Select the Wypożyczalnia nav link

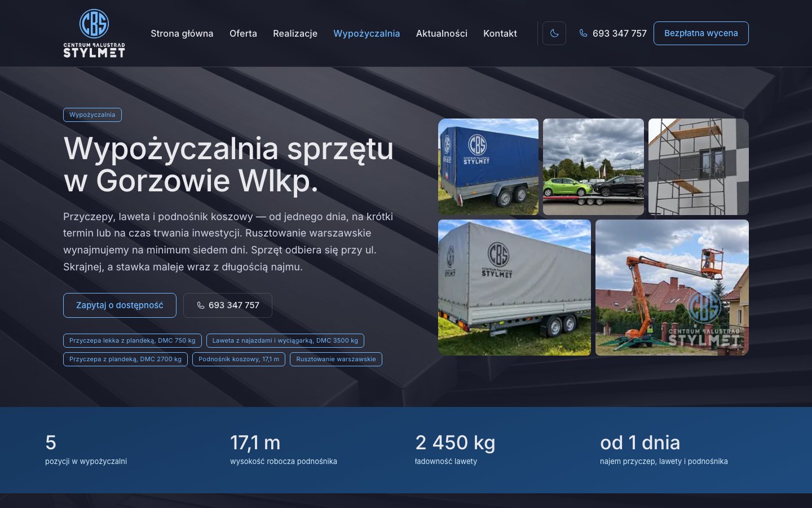click(367, 33)
